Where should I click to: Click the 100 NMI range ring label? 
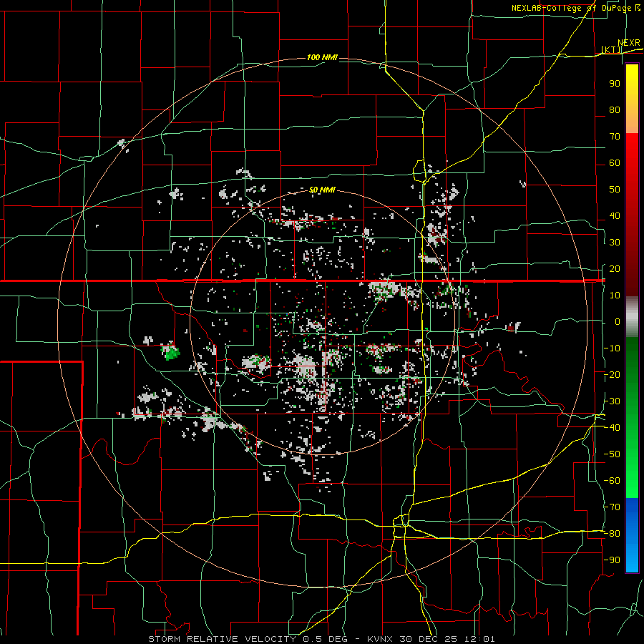(x=322, y=57)
